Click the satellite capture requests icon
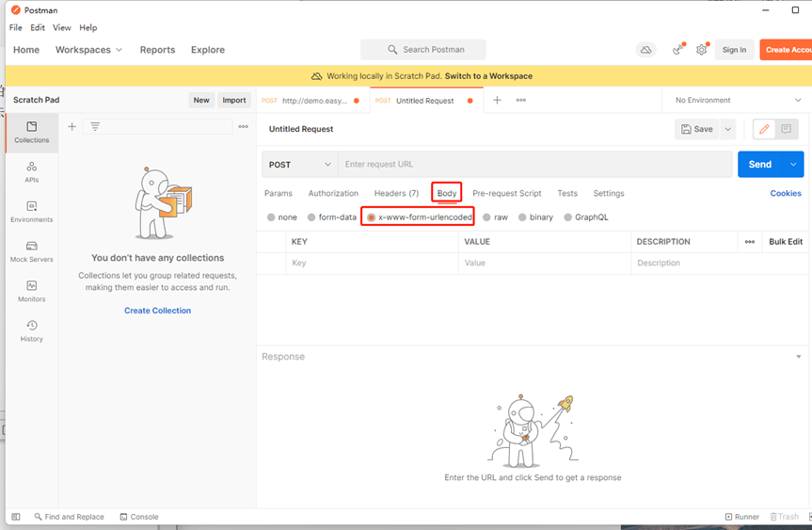The image size is (812, 530). [677, 50]
